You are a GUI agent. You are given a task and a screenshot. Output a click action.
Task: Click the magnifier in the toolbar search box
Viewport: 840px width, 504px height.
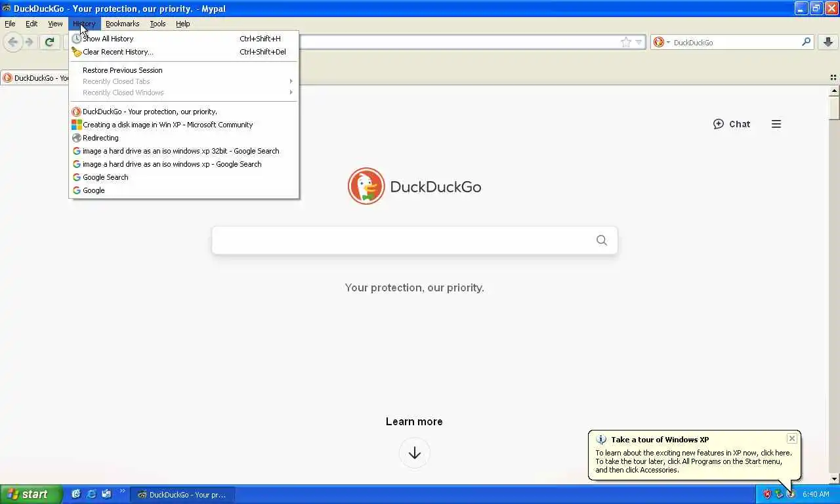pyautogui.click(x=807, y=42)
